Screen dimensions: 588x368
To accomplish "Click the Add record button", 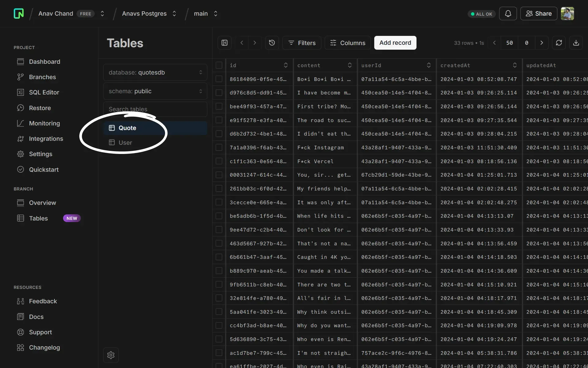I will [395, 43].
